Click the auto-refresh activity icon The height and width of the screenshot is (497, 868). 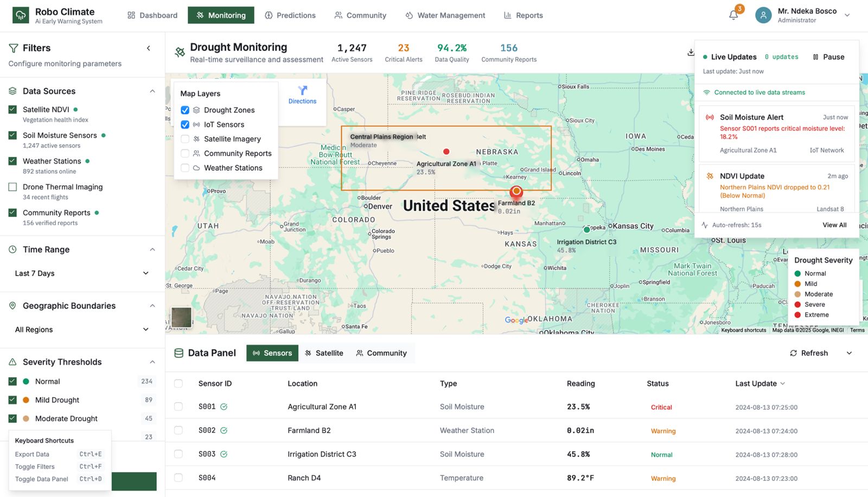click(x=705, y=225)
